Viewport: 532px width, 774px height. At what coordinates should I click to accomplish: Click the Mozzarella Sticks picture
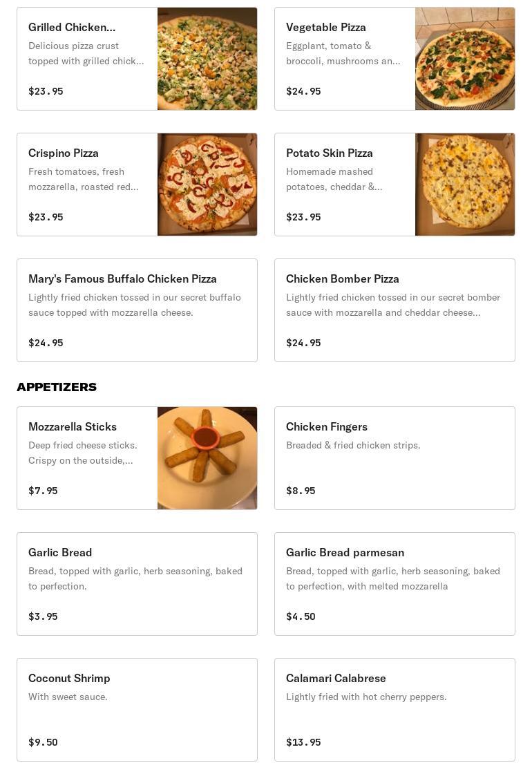click(x=207, y=458)
